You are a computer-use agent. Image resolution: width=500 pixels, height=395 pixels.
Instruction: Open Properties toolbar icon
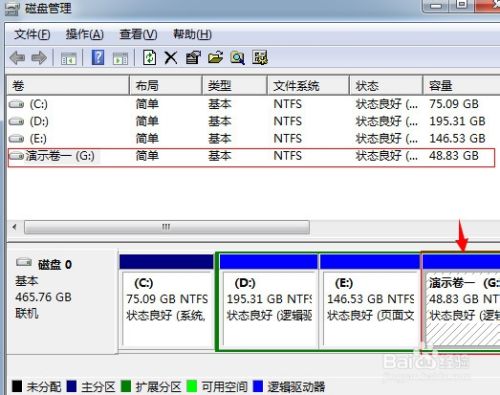193,58
